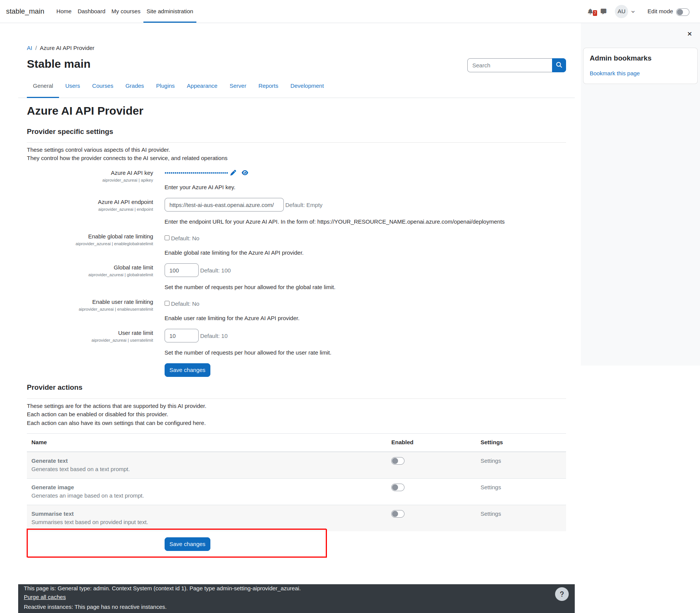
Task: Click Save changes below Provider actions table
Action: pos(187,544)
